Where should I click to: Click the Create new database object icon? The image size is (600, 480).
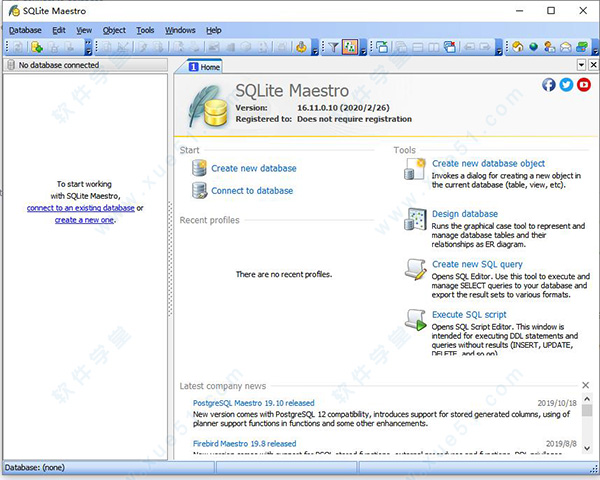point(415,169)
